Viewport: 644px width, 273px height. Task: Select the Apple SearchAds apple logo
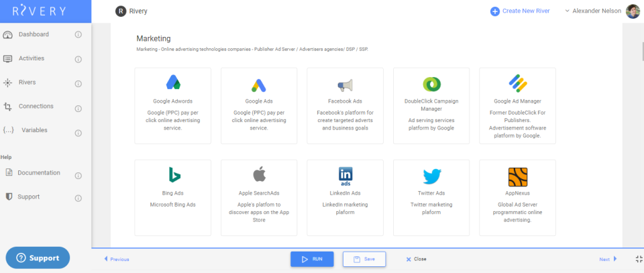(x=259, y=174)
